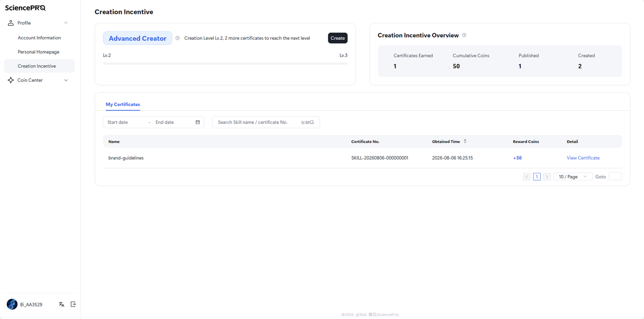Click the Lv.3 level label
This screenshot has width=644, height=319.
(x=343, y=55)
